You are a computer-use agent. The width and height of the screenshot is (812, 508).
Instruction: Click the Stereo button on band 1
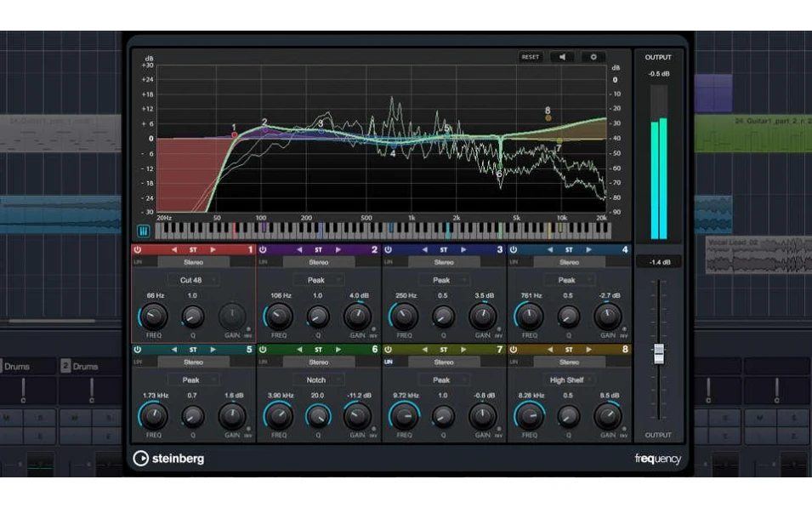(194, 264)
